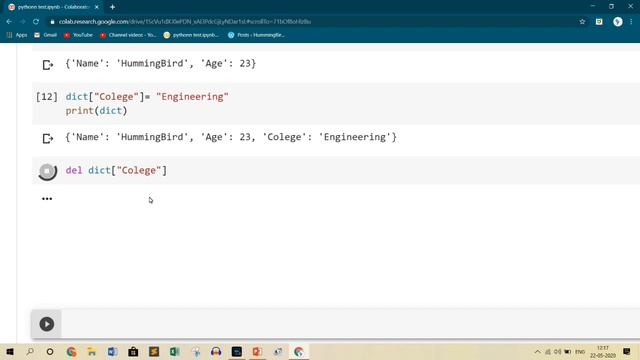Stop the running del dict cell

[x=47, y=171]
